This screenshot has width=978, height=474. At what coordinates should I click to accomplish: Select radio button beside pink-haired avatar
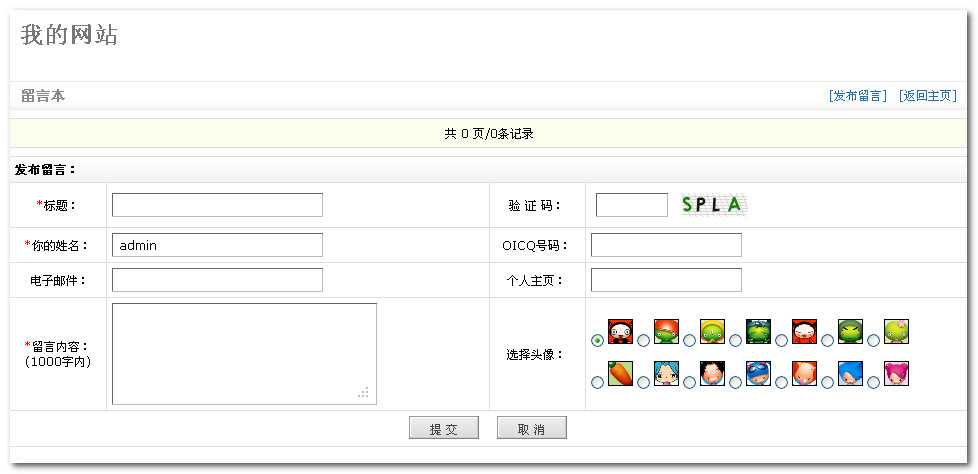pyautogui.click(x=873, y=382)
